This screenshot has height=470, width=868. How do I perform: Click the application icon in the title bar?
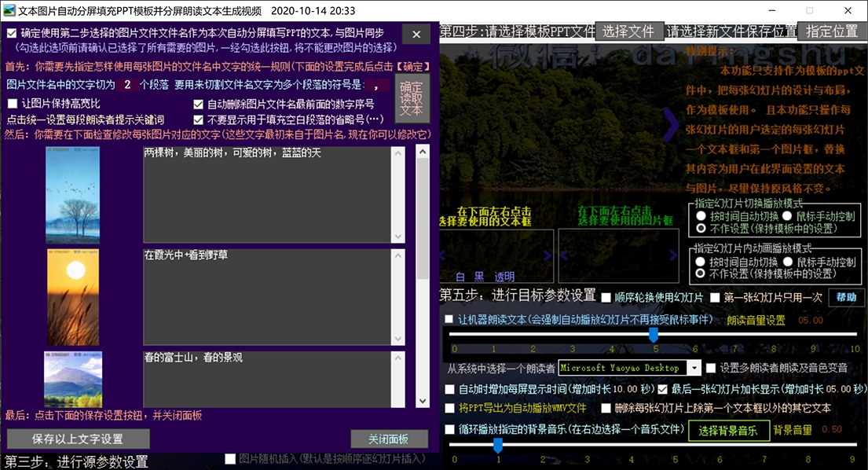click(x=9, y=9)
